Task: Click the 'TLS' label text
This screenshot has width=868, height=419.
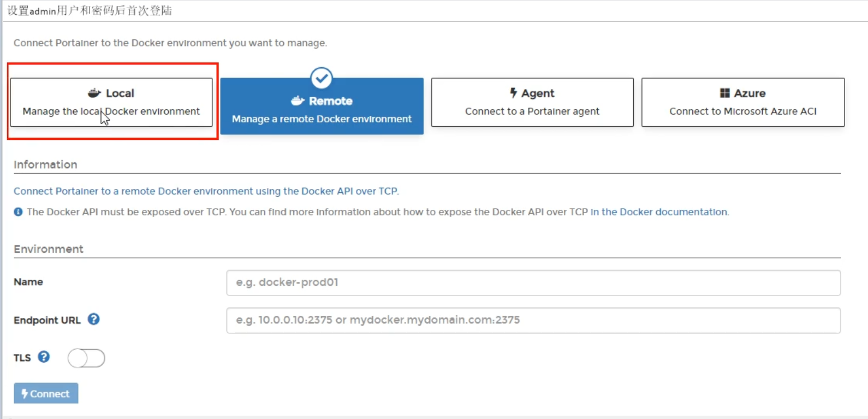Action: (22, 358)
